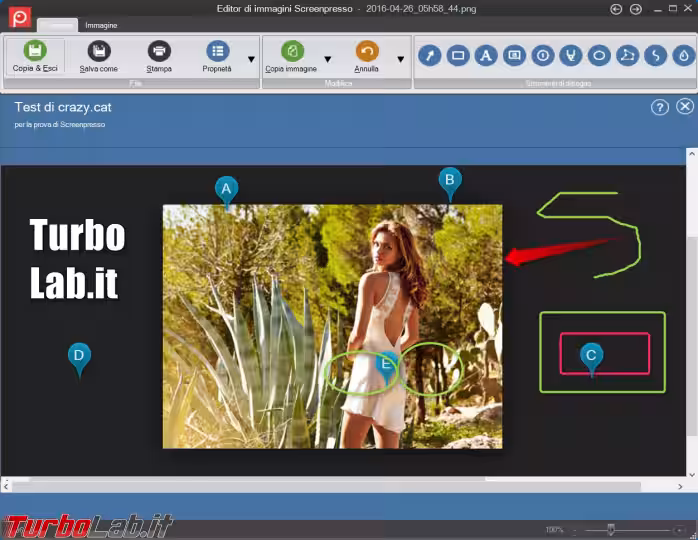Expand dropdown arrow next to Proprietà
Image resolution: width=698 pixels, height=540 pixels.
click(x=250, y=59)
